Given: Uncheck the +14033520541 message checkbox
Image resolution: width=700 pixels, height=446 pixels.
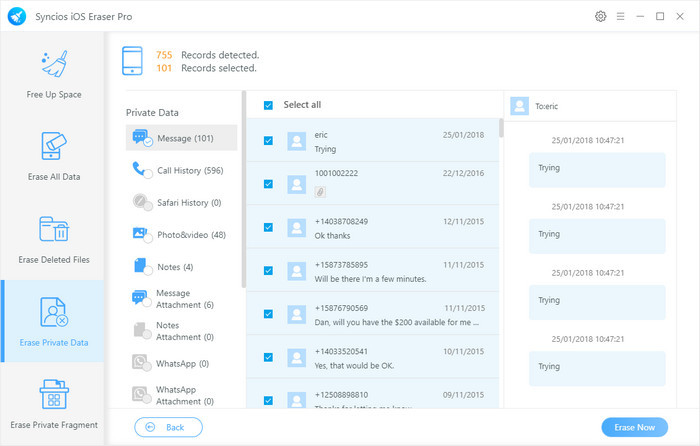Looking at the screenshot, I should pyautogui.click(x=268, y=357).
